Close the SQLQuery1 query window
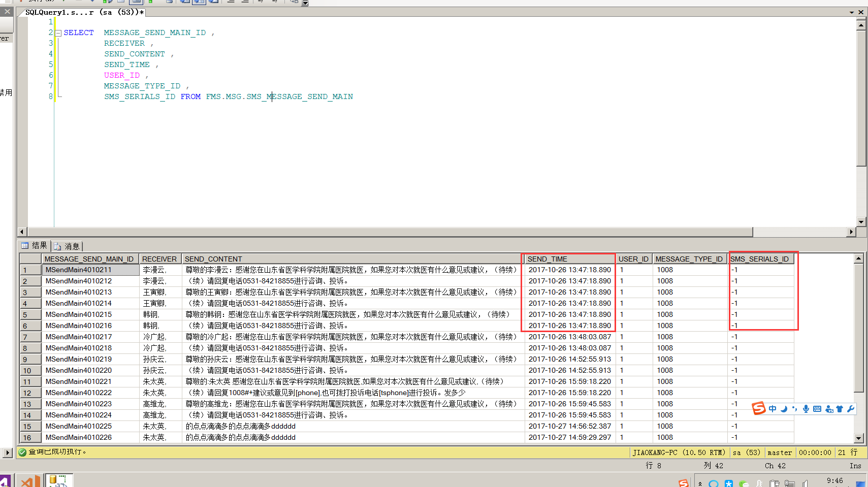868x487 pixels. [x=861, y=12]
